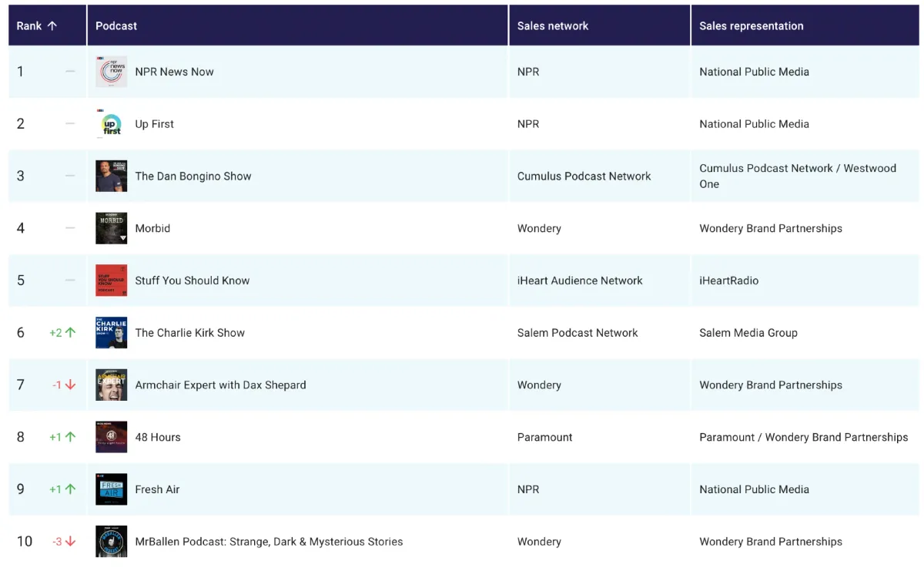Screen dimensions: 924x578
Task: Click the MrBallen Podcast artwork
Action: click(111, 541)
